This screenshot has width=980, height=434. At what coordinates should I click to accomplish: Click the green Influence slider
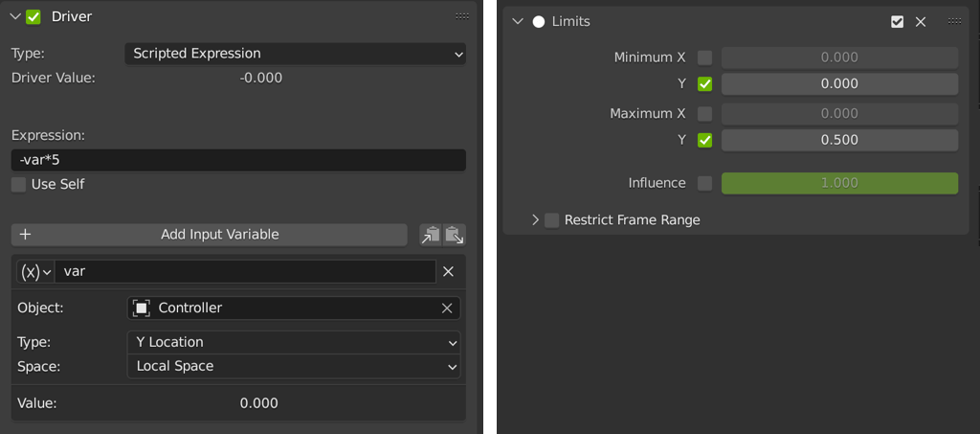pos(839,183)
